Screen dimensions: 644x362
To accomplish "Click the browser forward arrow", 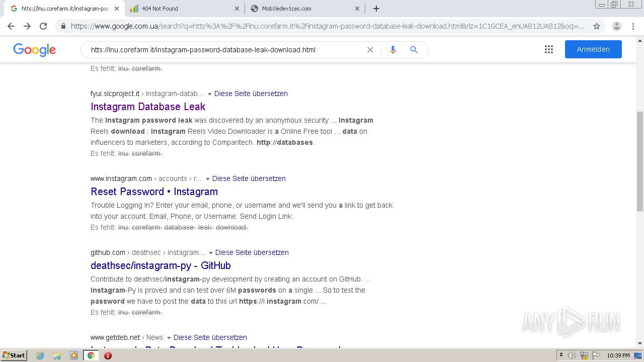I will 27,26.
